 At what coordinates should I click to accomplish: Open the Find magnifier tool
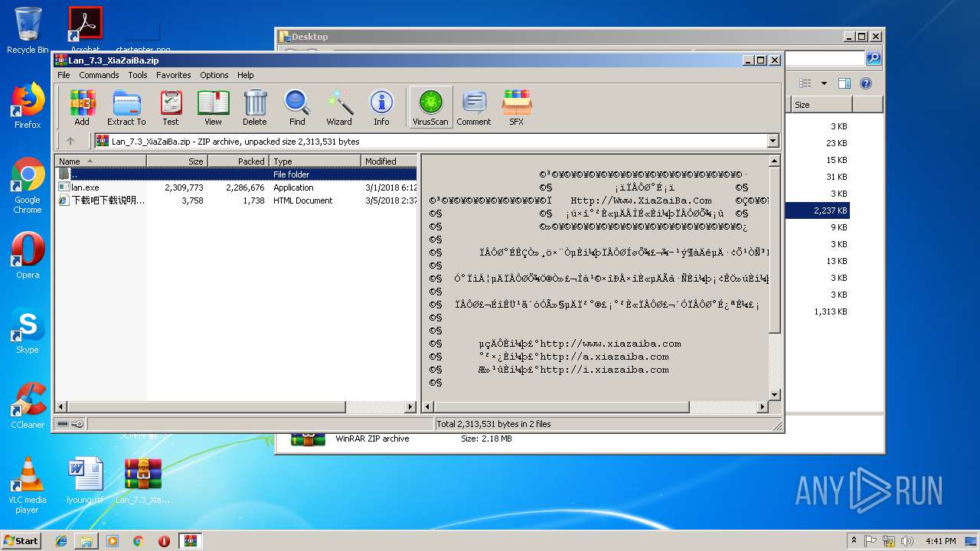(297, 107)
